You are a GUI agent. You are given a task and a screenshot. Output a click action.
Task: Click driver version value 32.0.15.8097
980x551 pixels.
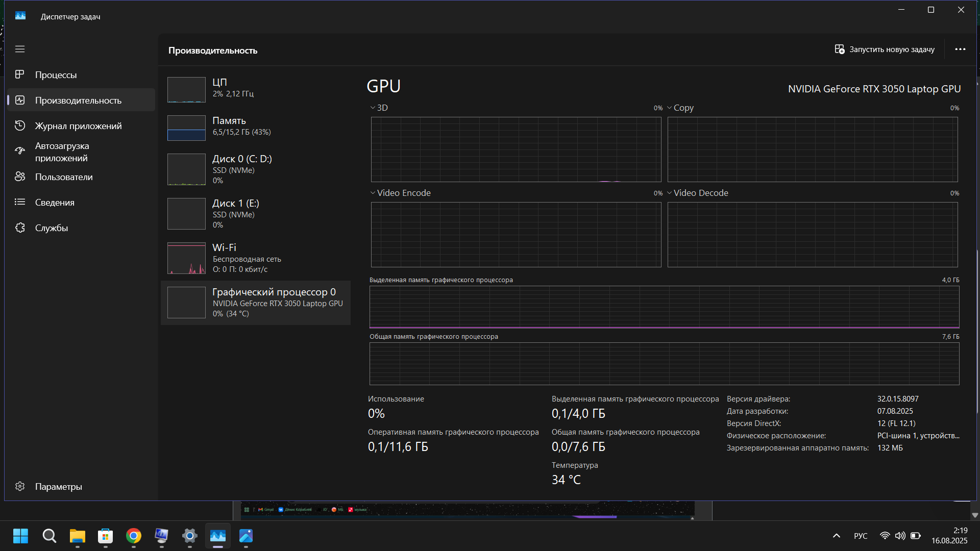pyautogui.click(x=898, y=399)
